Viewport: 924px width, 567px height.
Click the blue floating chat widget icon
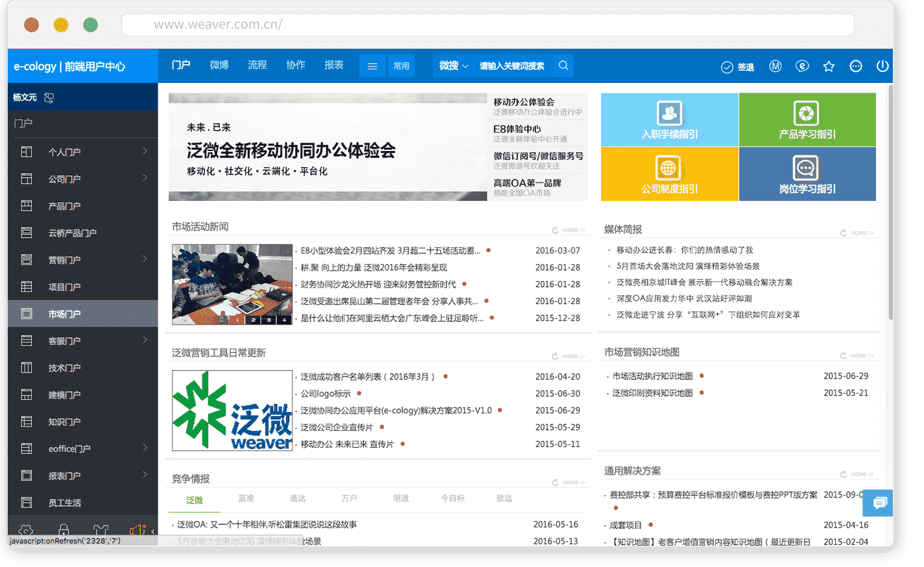click(879, 503)
